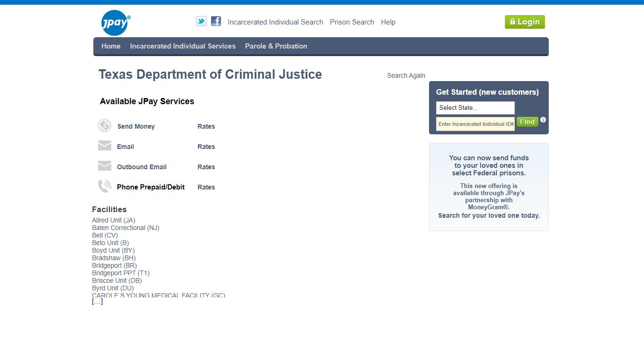Click the green Find button
This screenshot has width=644, height=362.
527,122
